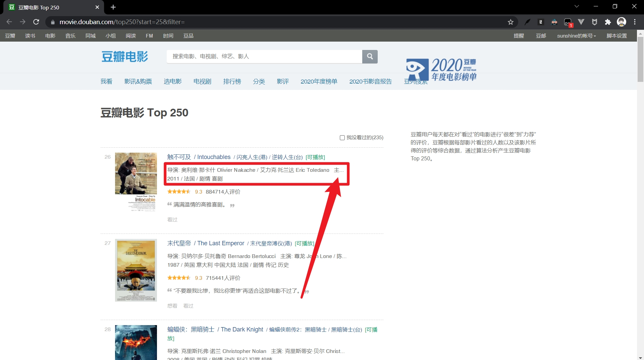Click the 884714人评价 rating count
644x360 pixels.
click(223, 192)
